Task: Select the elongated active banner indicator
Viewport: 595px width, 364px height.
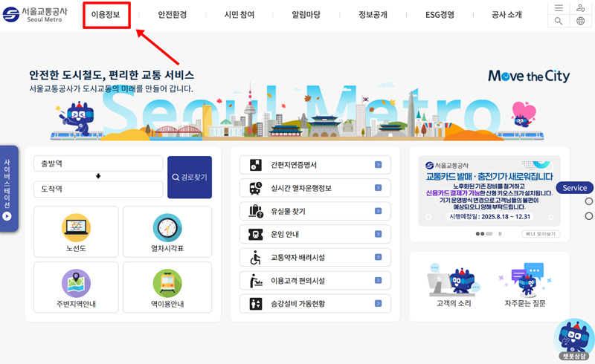Action: coord(489,234)
